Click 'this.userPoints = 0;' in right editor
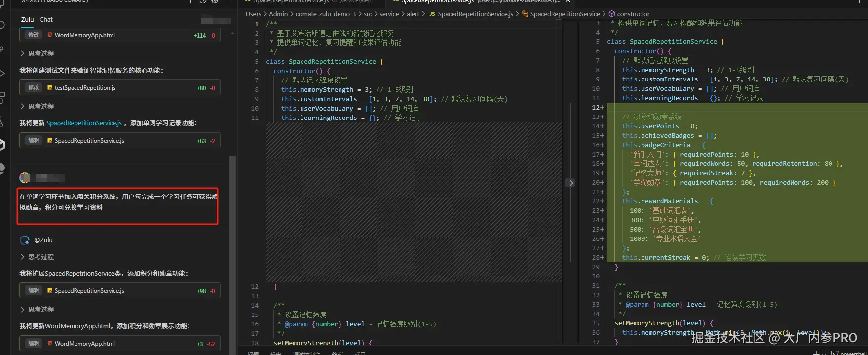 [660, 126]
